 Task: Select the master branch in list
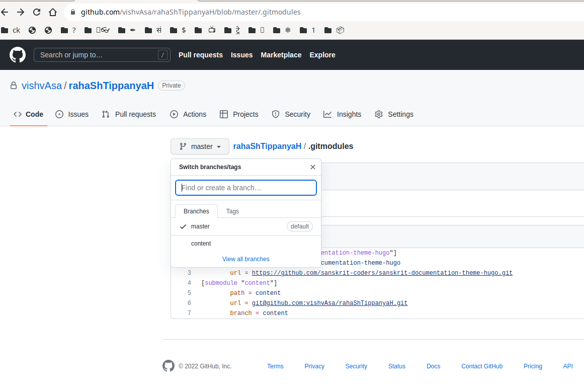click(x=246, y=226)
